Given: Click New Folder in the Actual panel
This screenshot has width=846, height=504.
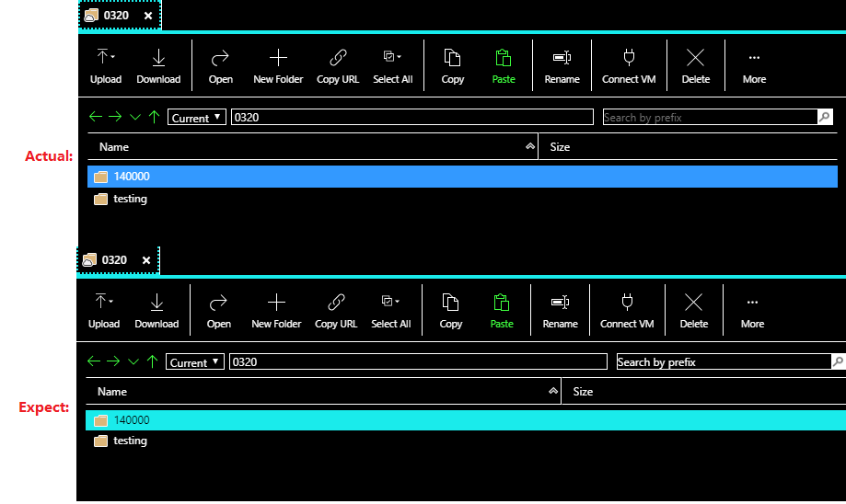Looking at the screenshot, I should pos(278,67).
